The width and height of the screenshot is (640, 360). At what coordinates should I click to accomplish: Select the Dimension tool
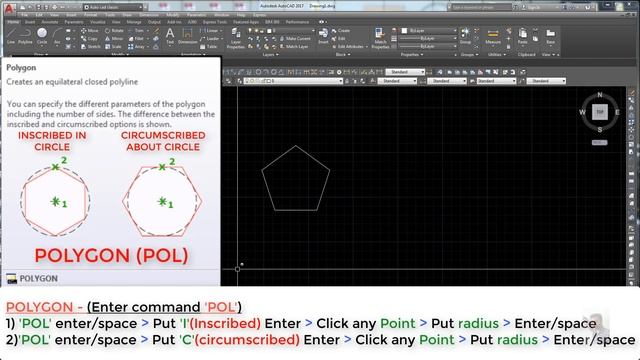(x=187, y=36)
